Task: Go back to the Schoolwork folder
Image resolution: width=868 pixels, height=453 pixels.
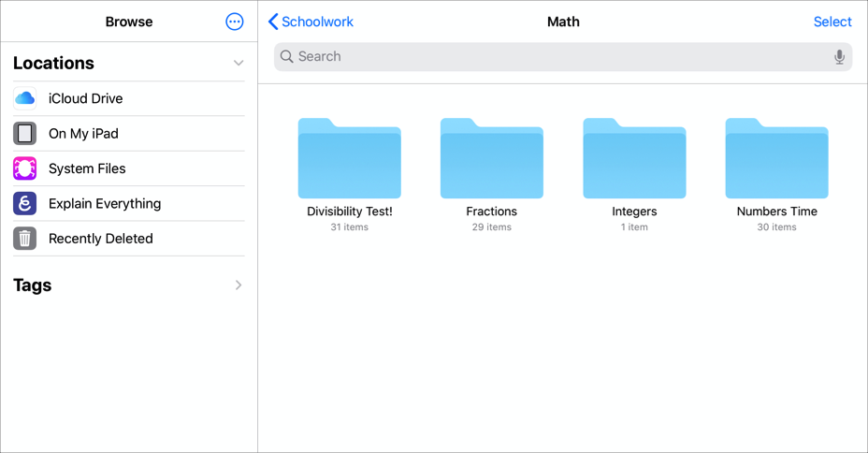Action: [311, 22]
